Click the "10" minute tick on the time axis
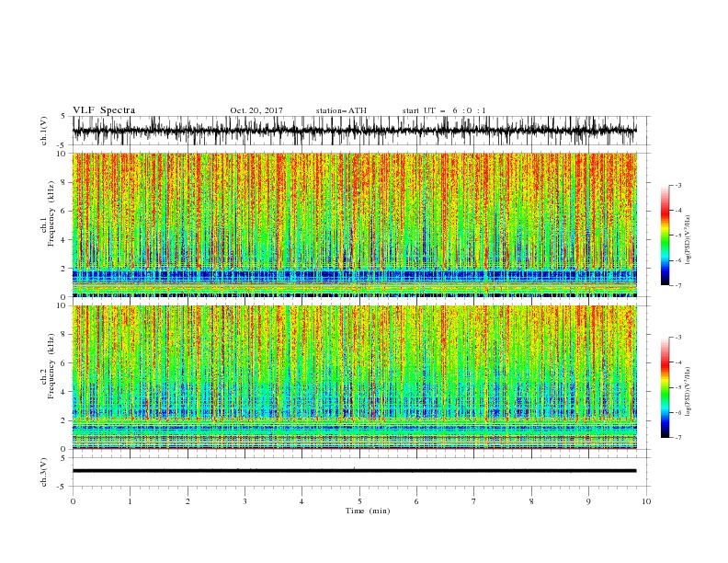The height and width of the screenshot is (563, 728). point(646,501)
